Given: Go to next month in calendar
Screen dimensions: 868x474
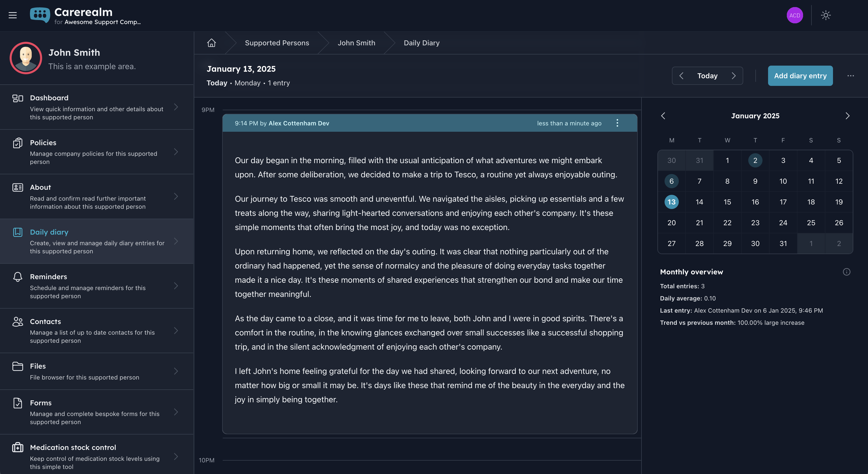Looking at the screenshot, I should 847,116.
